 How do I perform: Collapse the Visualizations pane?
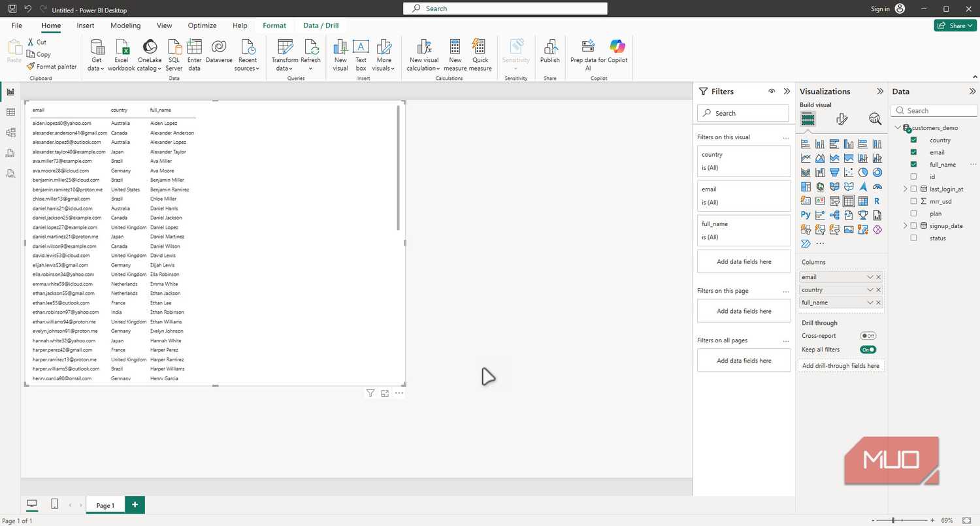pyautogui.click(x=880, y=91)
